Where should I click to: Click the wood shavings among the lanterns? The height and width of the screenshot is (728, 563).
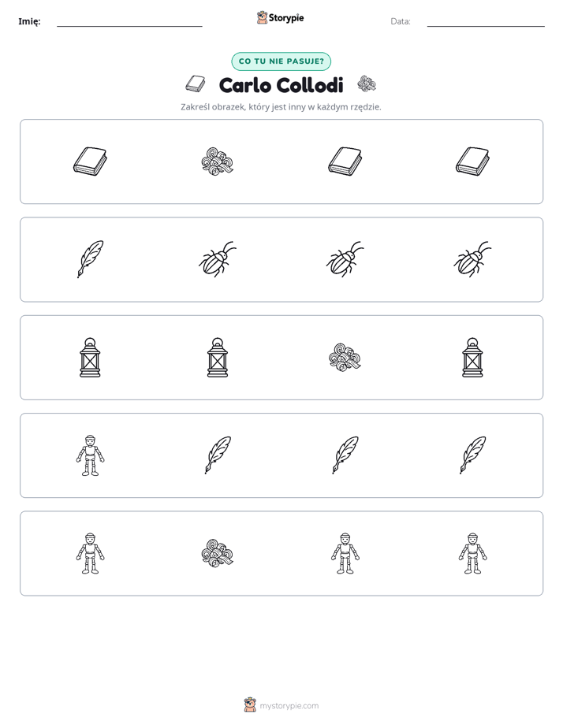[345, 358]
